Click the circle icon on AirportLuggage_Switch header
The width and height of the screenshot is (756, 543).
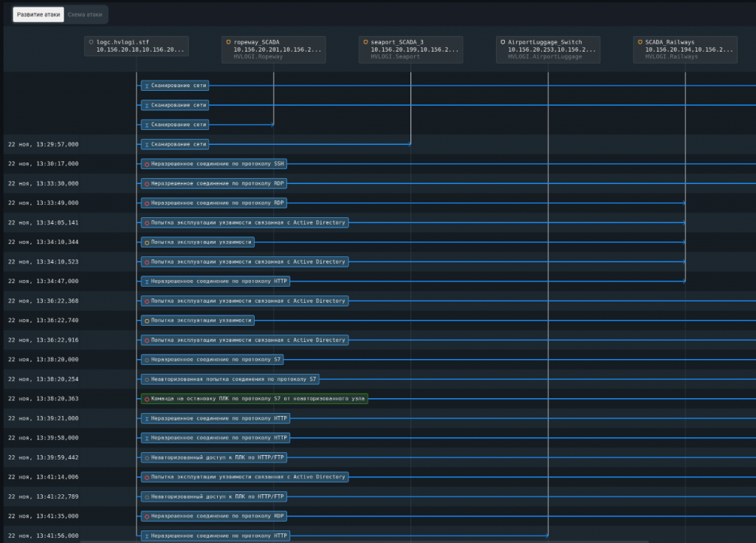tap(503, 43)
